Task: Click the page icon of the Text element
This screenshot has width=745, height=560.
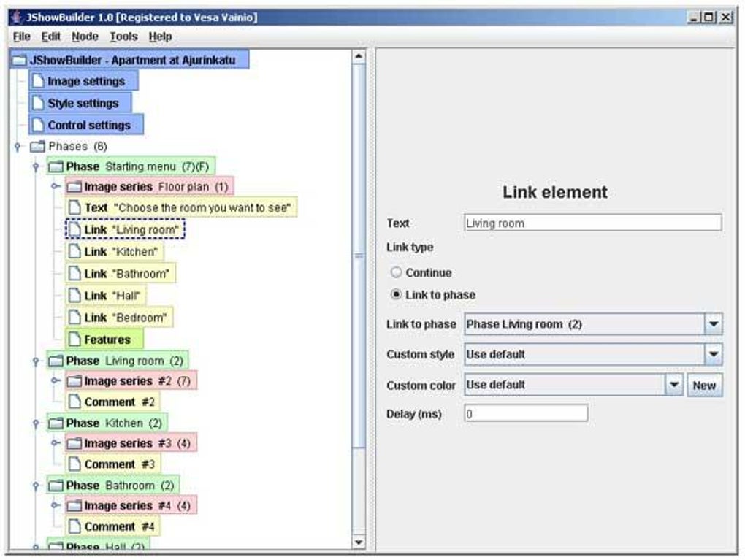Action: 74,207
